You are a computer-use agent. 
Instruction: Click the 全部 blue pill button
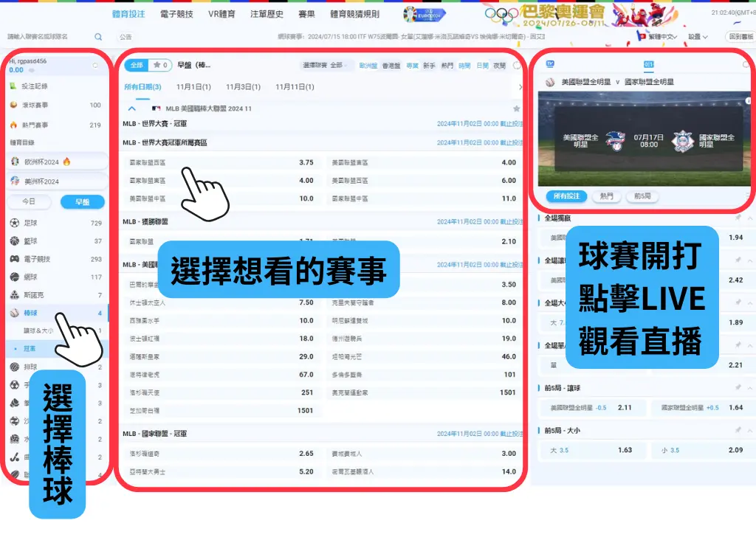tap(137, 65)
